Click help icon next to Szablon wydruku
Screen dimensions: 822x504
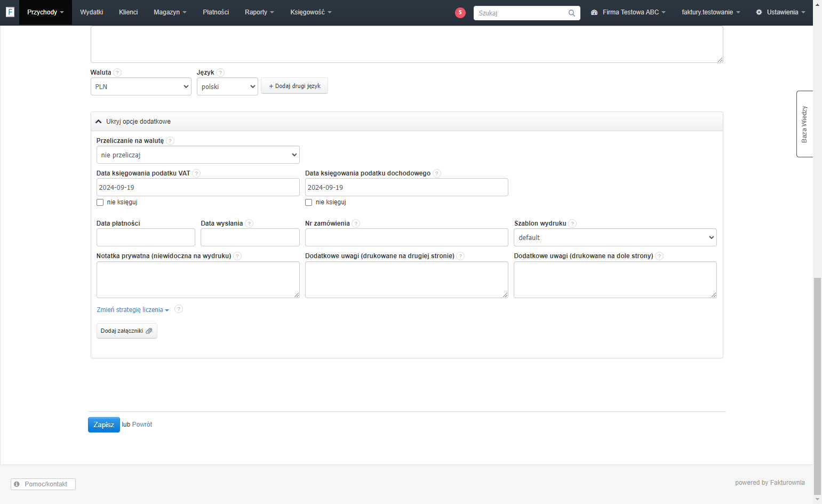pyautogui.click(x=572, y=223)
